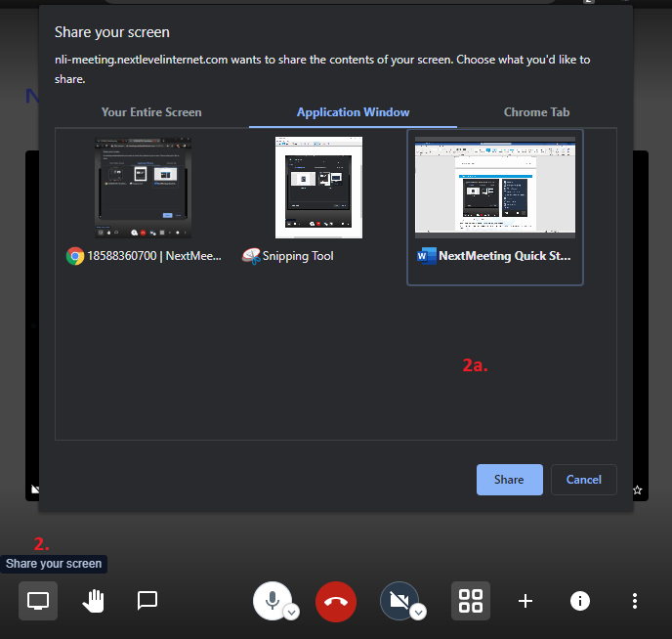This screenshot has width=672, height=639.
Task: Switch to the Chrome Tab tab
Action: 536,112
